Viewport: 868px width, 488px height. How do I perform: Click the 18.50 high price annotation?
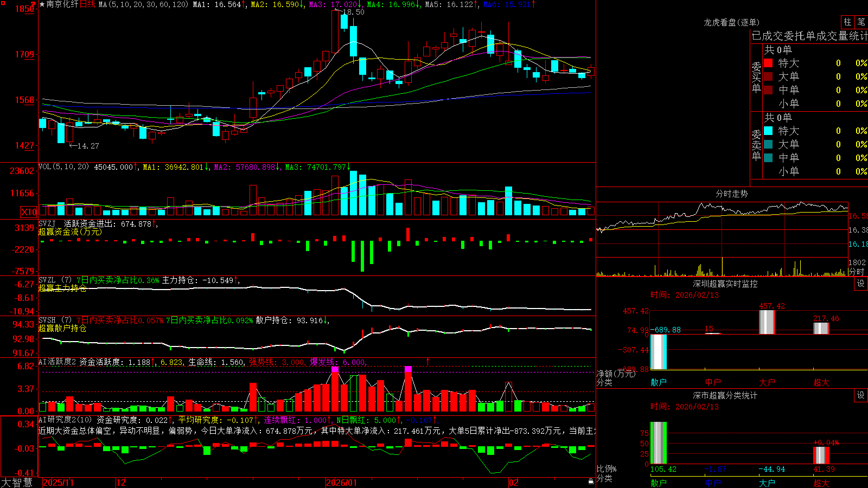coord(353,12)
